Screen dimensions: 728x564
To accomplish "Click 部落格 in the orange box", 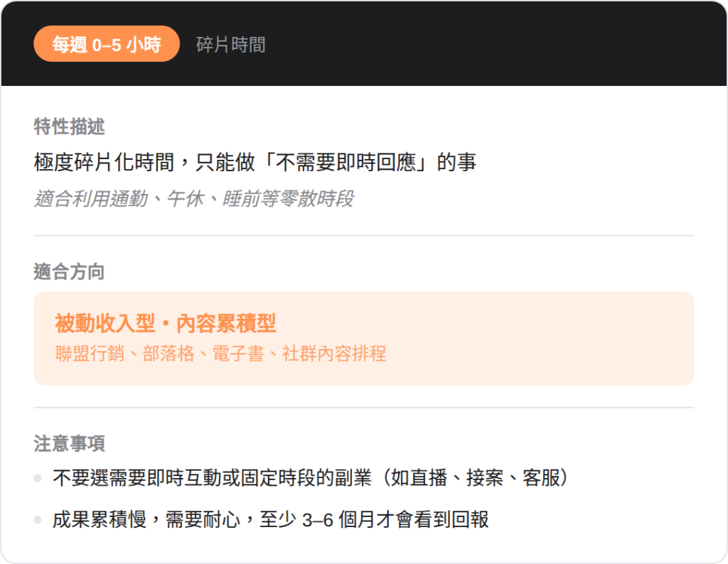I will coord(168,354).
